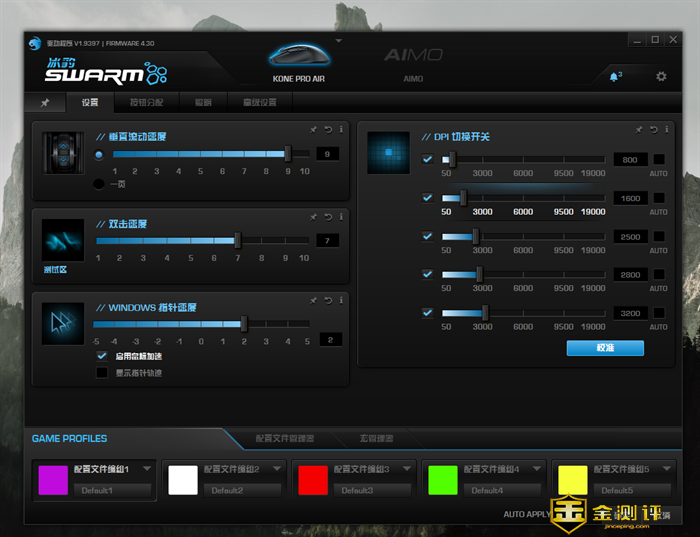Expand the 配置文件编组1 profile dropdown

(x=152, y=468)
